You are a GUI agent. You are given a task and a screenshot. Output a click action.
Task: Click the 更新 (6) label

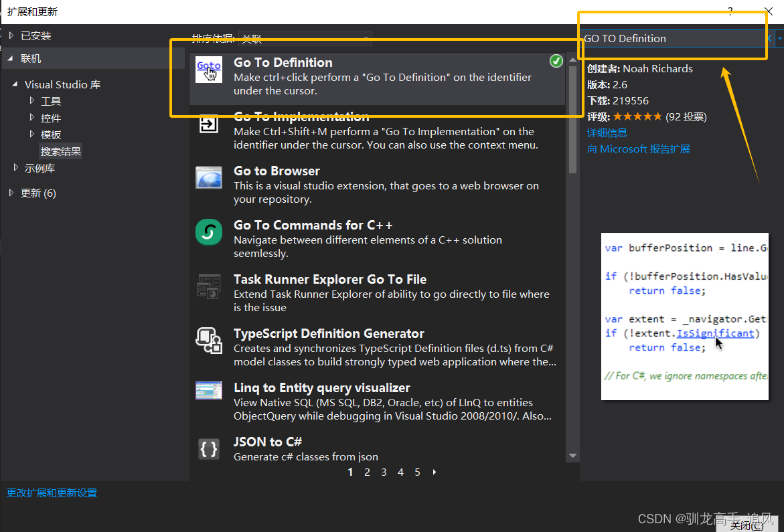tap(39, 193)
